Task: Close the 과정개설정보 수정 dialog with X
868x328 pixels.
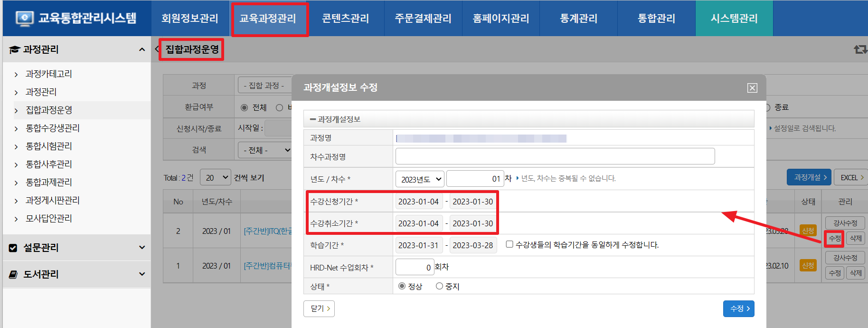Action: (752, 88)
